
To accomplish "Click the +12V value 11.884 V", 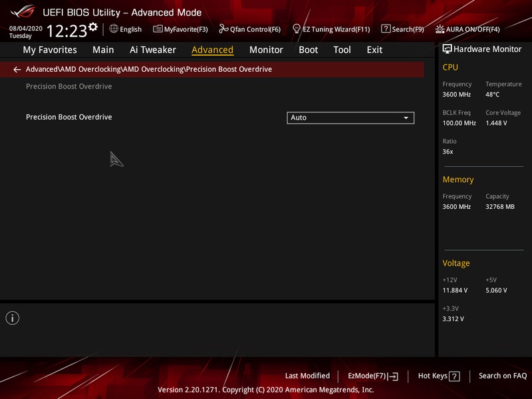I will (455, 291).
